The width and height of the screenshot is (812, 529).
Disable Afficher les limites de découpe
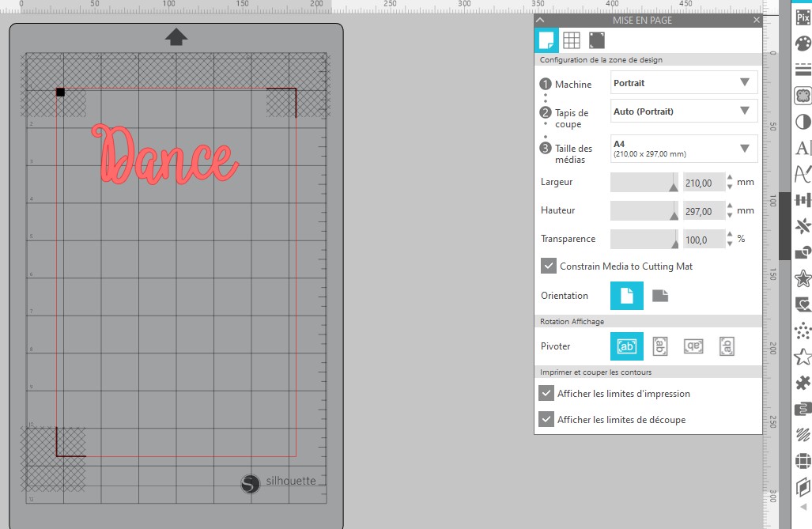point(549,420)
